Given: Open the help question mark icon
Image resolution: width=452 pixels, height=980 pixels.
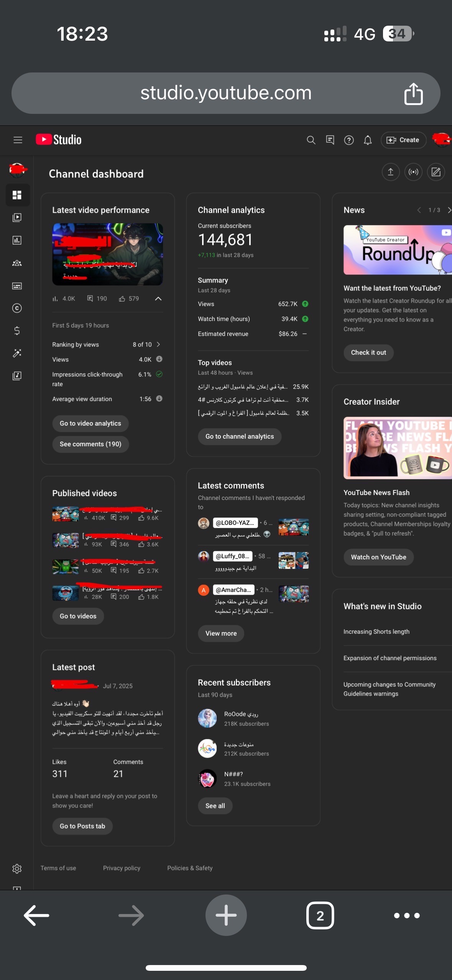Looking at the screenshot, I should [x=349, y=140].
